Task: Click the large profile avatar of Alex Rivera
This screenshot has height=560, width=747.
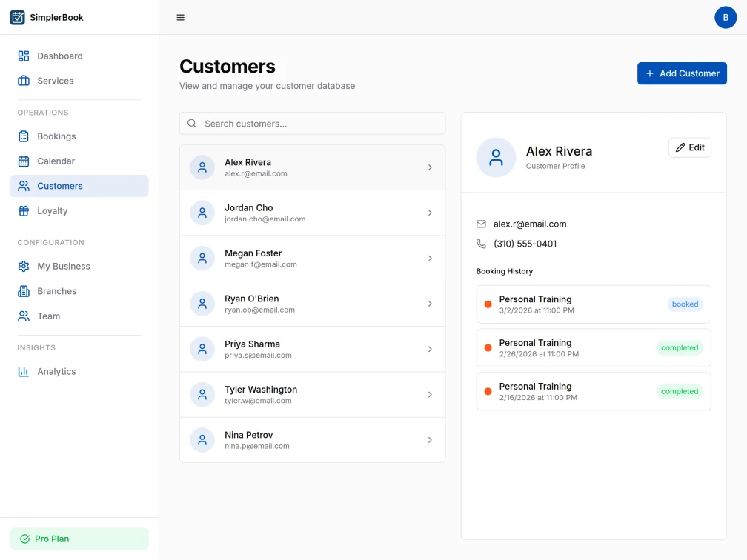Action: click(x=496, y=157)
